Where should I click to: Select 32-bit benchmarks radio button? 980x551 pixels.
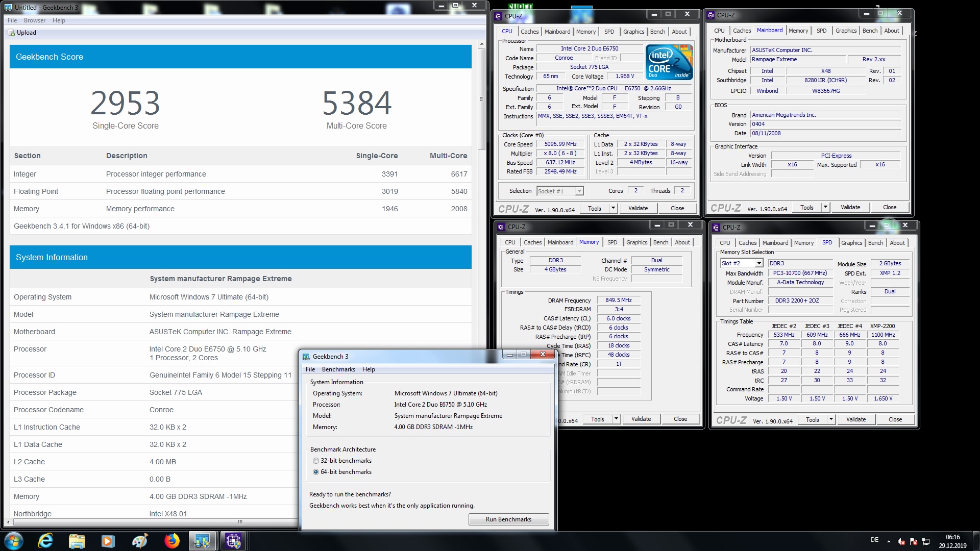pyautogui.click(x=316, y=461)
